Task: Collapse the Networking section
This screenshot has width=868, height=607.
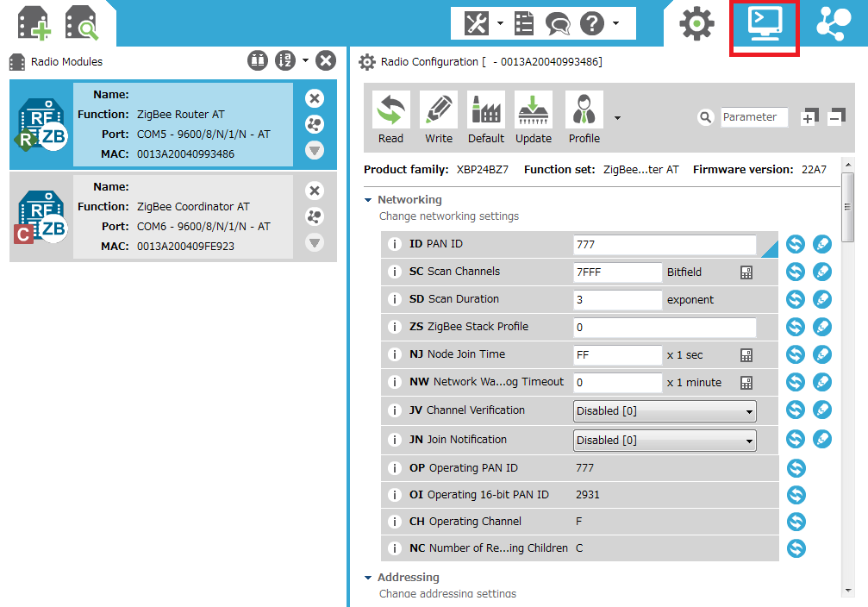Action: click(368, 200)
